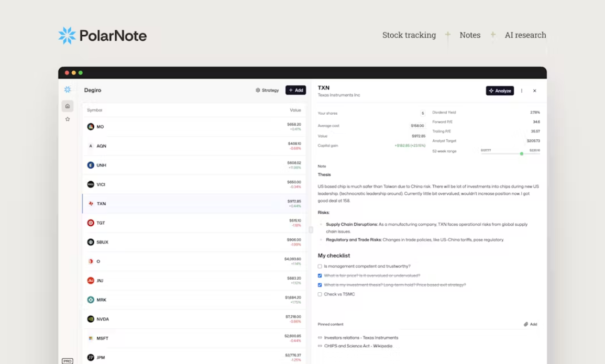Click the Pinned content label
Screen dimensions: 605x364
tap(331, 324)
